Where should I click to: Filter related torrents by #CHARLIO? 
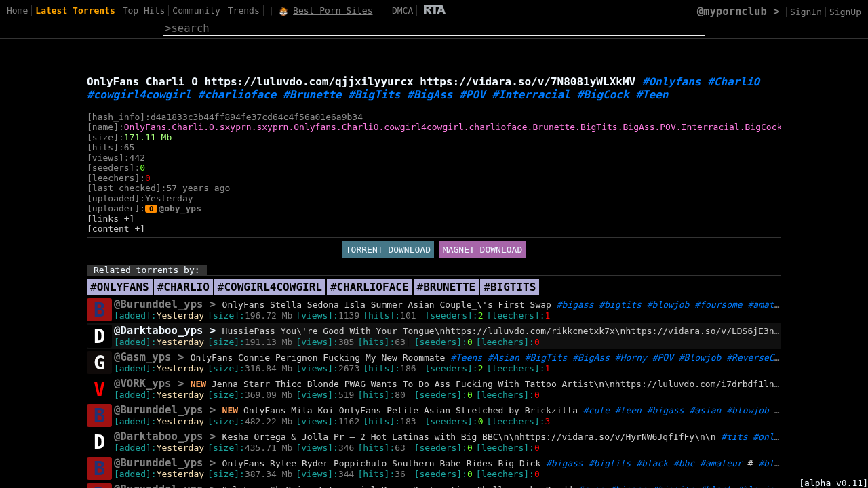click(x=183, y=287)
